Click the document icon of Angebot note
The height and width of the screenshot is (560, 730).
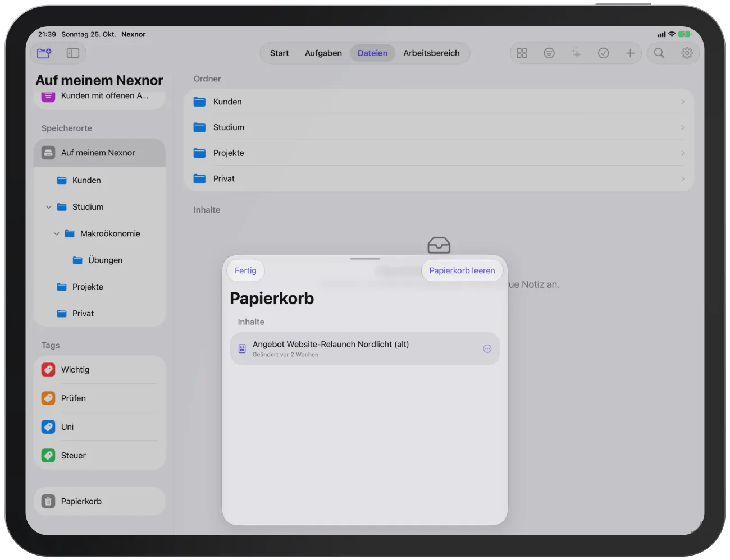(x=242, y=349)
